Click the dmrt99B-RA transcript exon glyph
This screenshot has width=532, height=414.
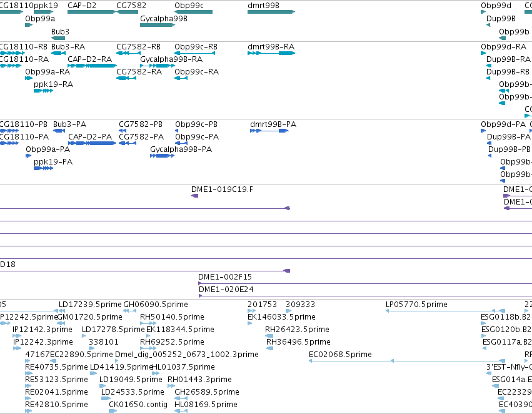tap(271, 53)
